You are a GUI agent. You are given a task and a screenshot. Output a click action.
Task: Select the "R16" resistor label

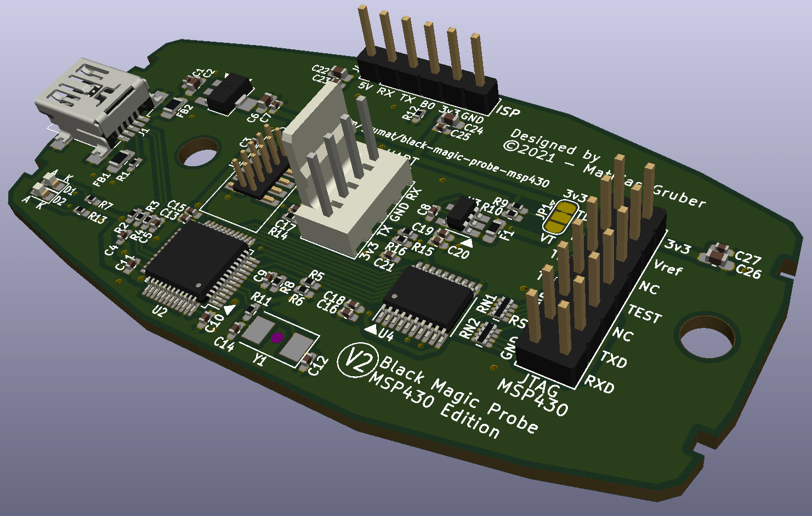point(395,248)
